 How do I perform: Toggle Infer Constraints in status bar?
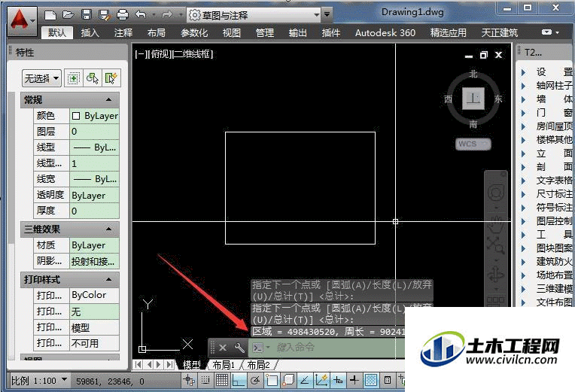pyautogui.click(x=189, y=380)
